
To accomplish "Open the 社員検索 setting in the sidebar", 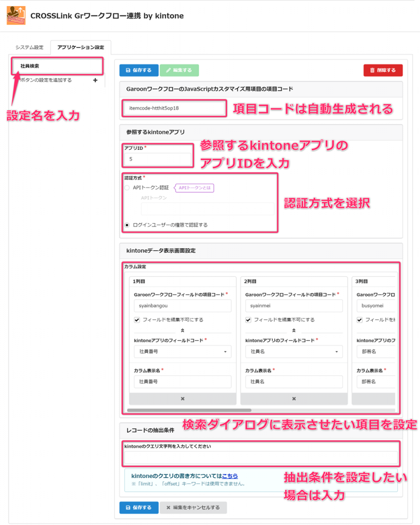I will [x=57, y=66].
